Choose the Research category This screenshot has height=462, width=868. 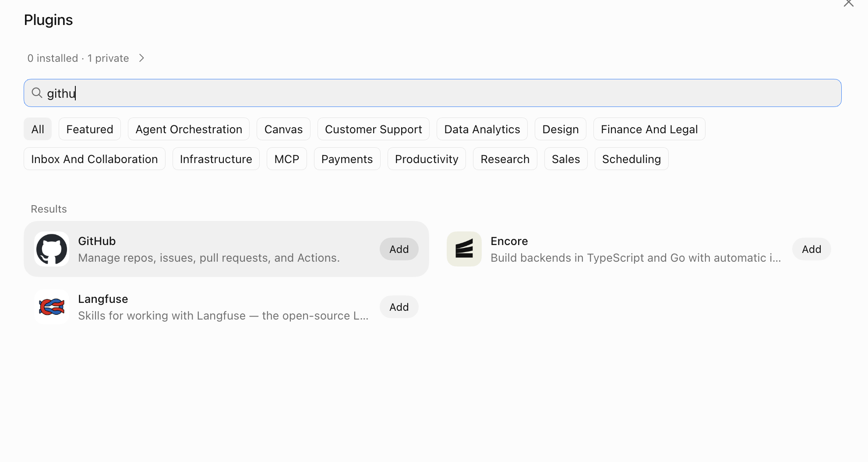tap(505, 159)
